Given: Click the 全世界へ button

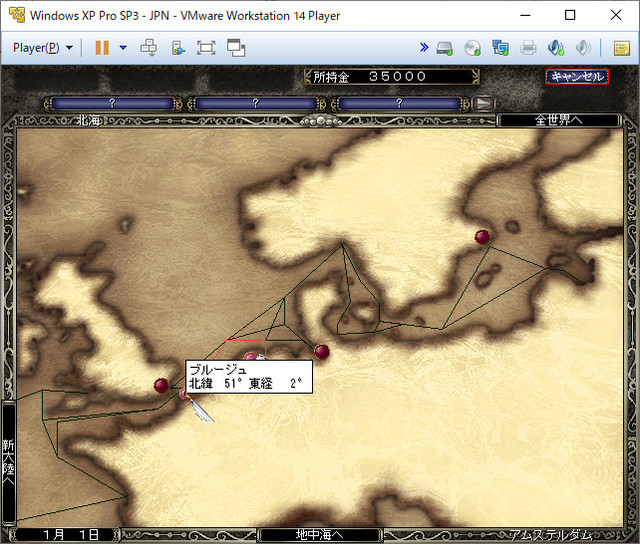Looking at the screenshot, I should [x=558, y=120].
